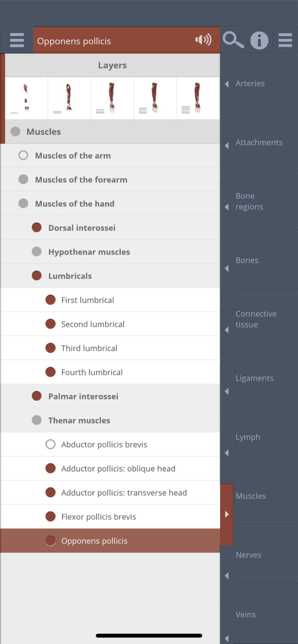Screen dimensions: 298x644
Task: Select the first layer thumbnail
Action: 26,98
